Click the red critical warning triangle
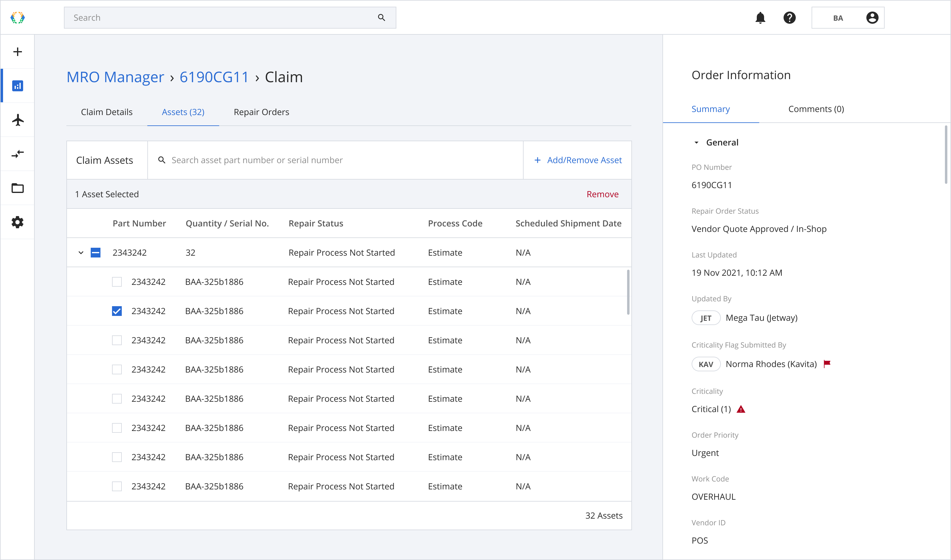The height and width of the screenshot is (560, 951). 741,409
